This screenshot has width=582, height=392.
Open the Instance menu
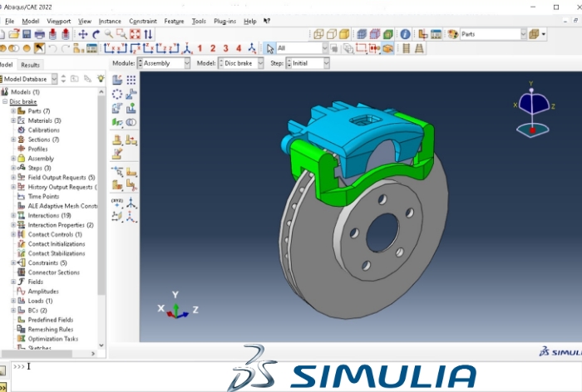[x=110, y=21]
